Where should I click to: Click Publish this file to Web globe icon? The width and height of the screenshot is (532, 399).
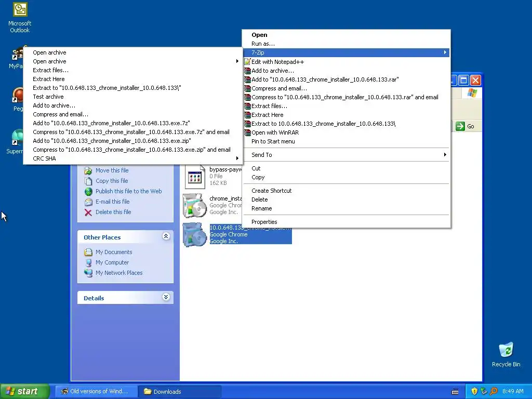(88, 191)
